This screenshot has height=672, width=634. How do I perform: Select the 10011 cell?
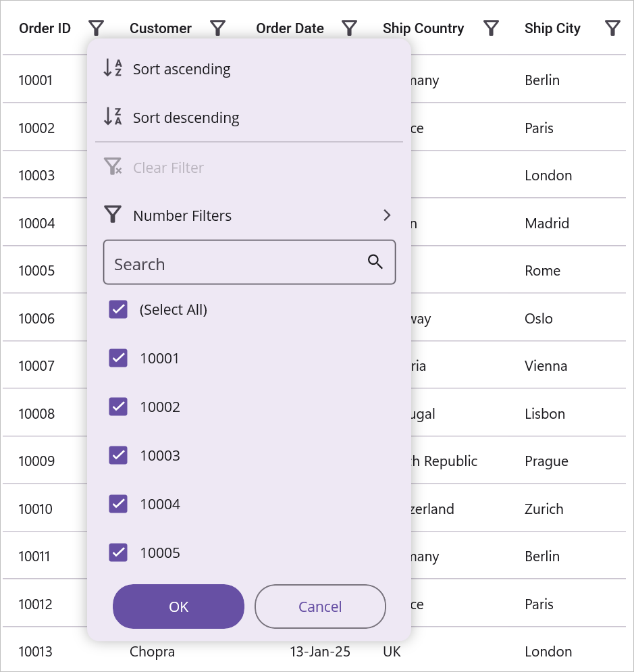point(34,557)
